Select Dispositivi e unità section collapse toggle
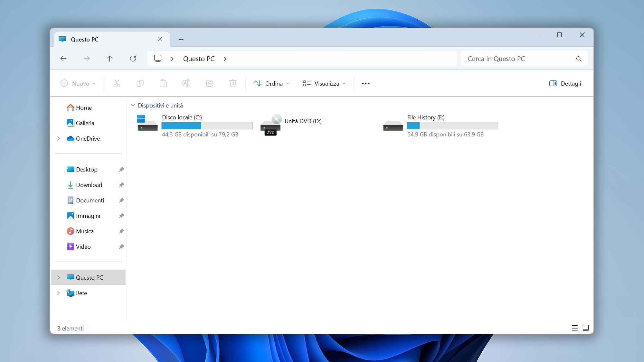Screen dimensions: 644x362 [133, 105]
